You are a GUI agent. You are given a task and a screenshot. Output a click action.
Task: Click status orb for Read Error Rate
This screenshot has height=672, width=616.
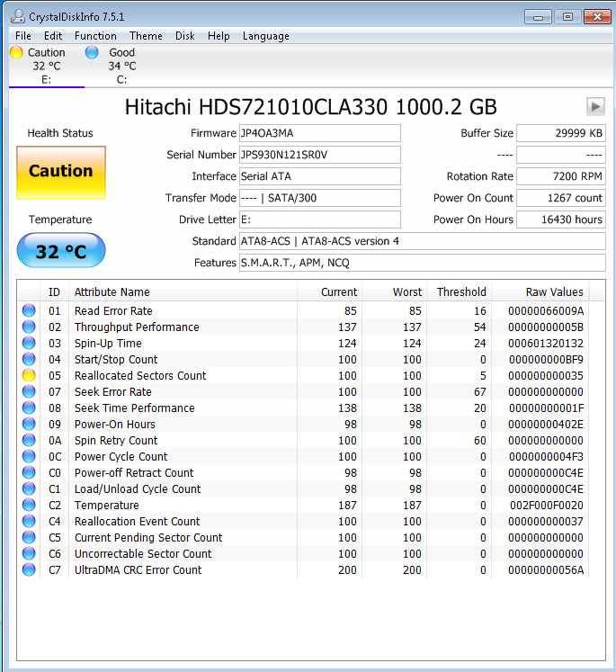coord(29,310)
